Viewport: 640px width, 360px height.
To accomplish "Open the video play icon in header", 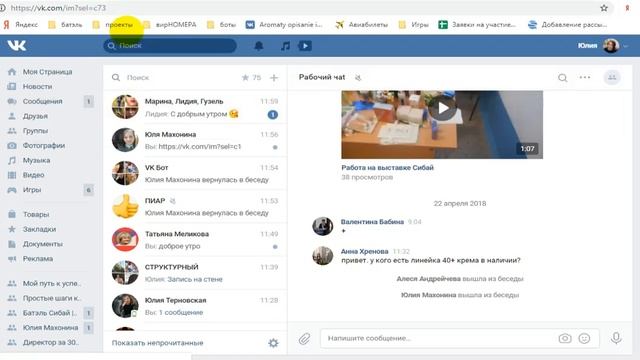I will 305,46.
